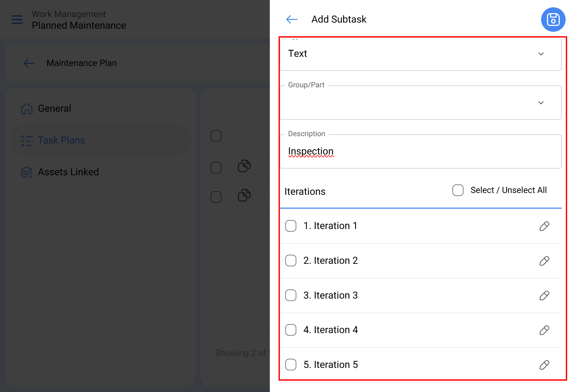575x392 pixels.
Task: Select the Iteration 2 checkbox
Action: [x=291, y=261]
